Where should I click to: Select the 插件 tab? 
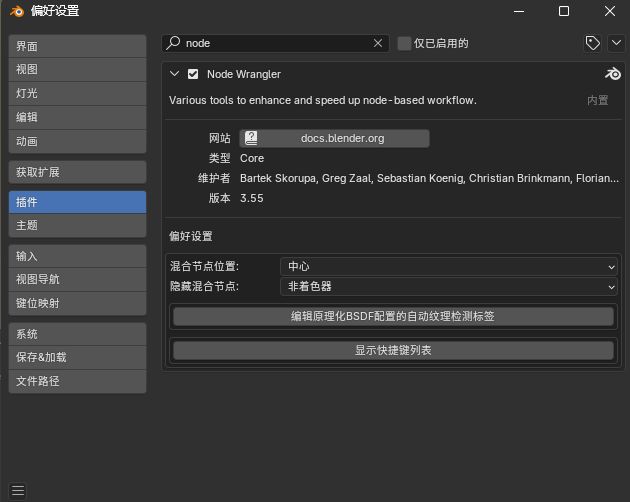[77, 202]
